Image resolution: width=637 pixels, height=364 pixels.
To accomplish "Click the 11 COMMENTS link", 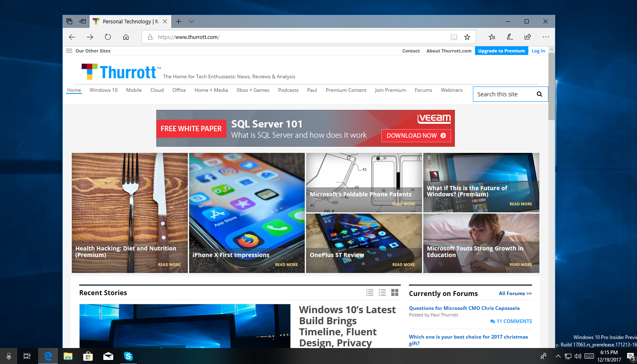I will [x=511, y=321].
